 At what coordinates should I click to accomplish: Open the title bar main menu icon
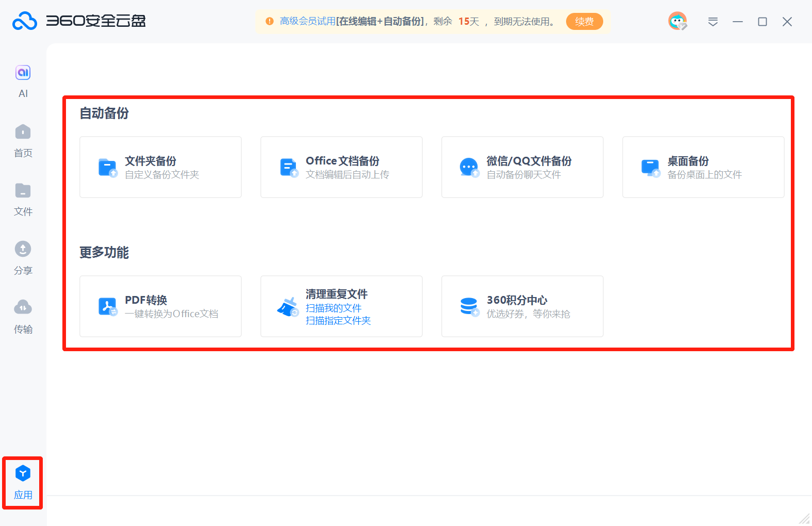713,22
